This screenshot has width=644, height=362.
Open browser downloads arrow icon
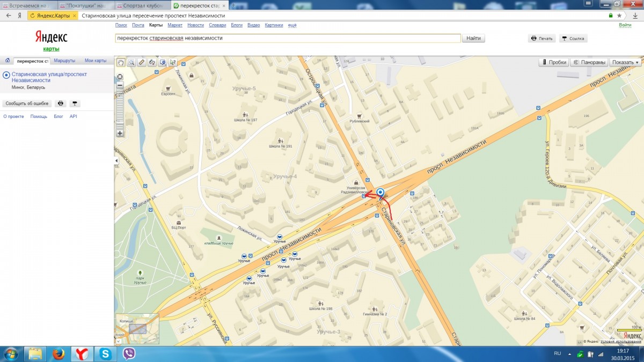pyautogui.click(x=634, y=16)
